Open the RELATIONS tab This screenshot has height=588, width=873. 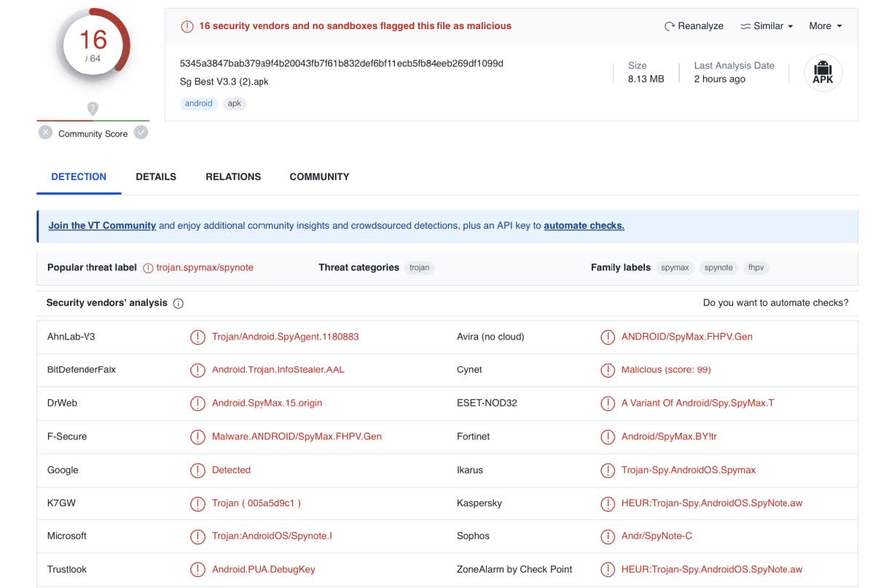[x=233, y=177]
